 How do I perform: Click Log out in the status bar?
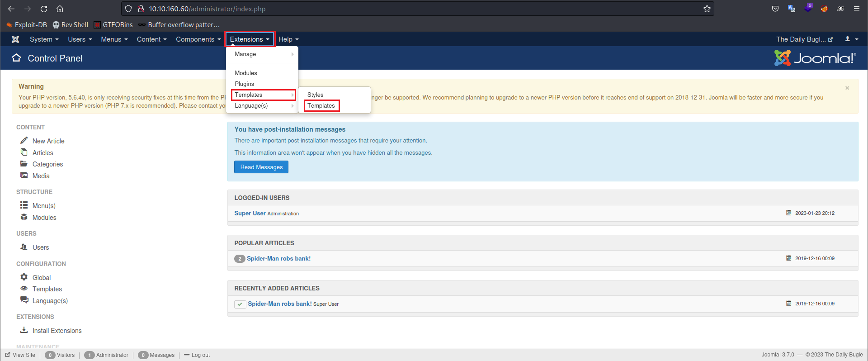[x=200, y=355]
